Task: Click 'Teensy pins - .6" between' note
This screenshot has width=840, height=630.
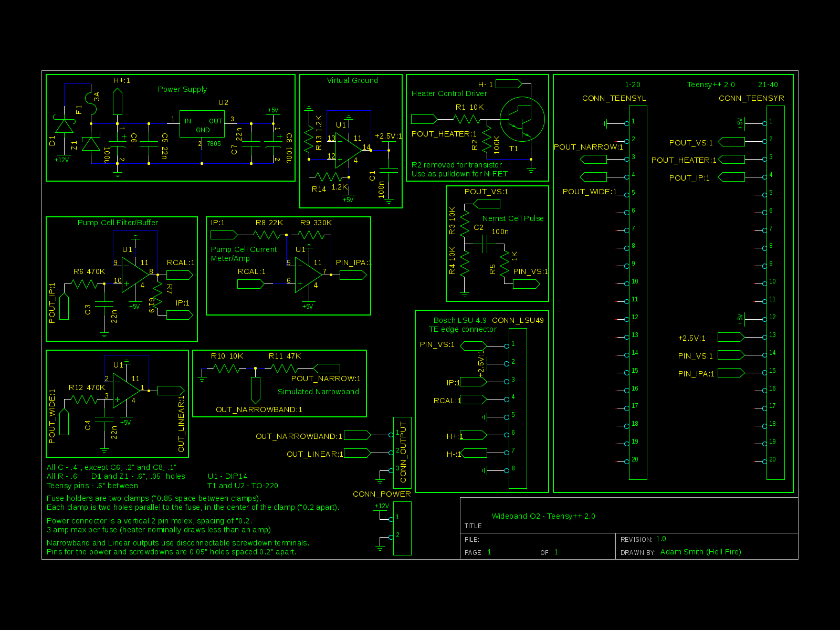Action: click(x=92, y=486)
